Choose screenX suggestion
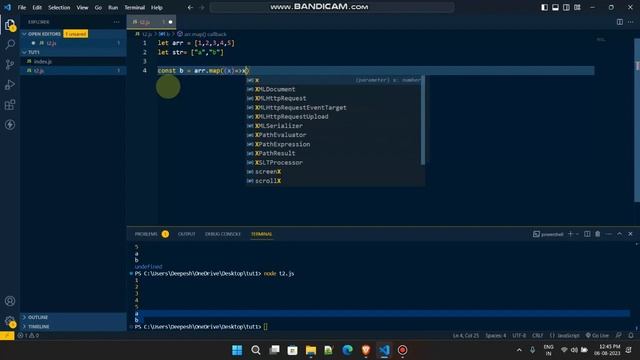The width and height of the screenshot is (640, 360). click(x=335, y=171)
